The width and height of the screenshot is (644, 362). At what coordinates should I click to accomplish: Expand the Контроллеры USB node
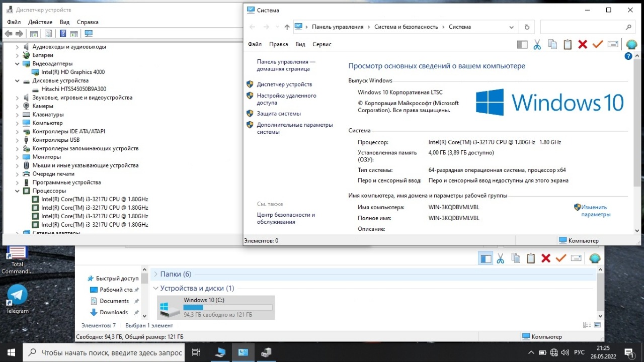tap(18, 140)
